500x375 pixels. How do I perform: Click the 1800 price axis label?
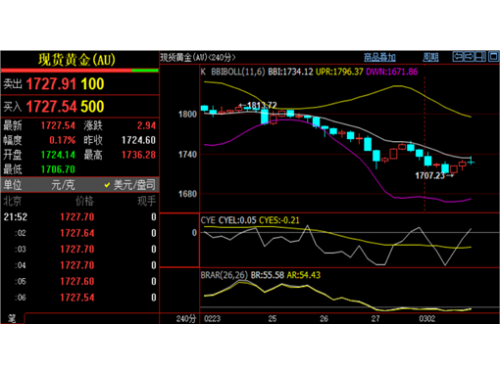click(x=187, y=114)
